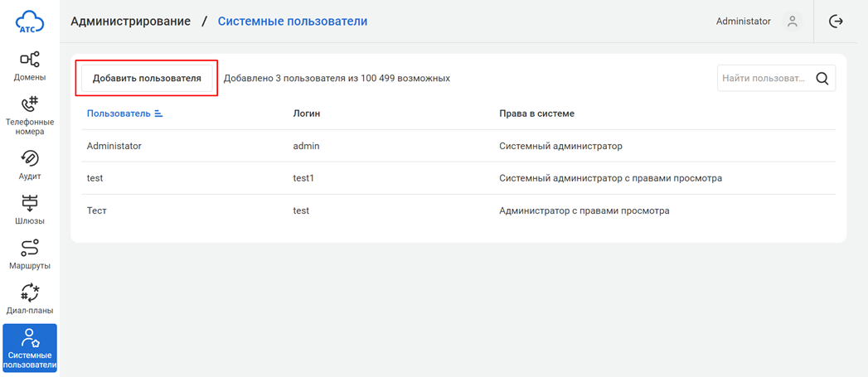
Task: Select the Administrator user row
Action: (114, 146)
